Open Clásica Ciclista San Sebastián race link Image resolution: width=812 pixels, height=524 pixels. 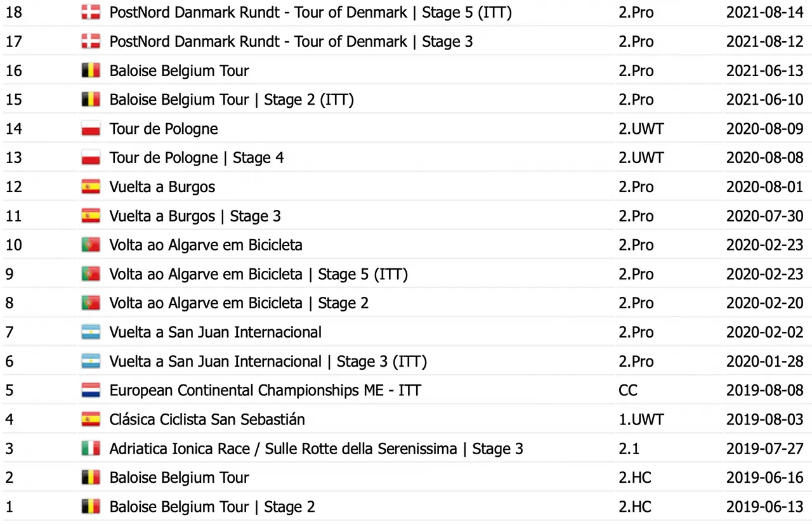[207, 419]
